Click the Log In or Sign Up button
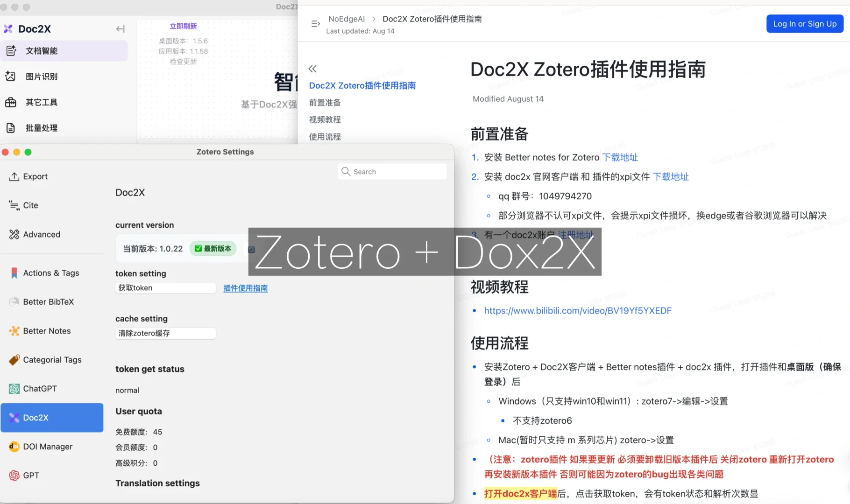 [804, 24]
